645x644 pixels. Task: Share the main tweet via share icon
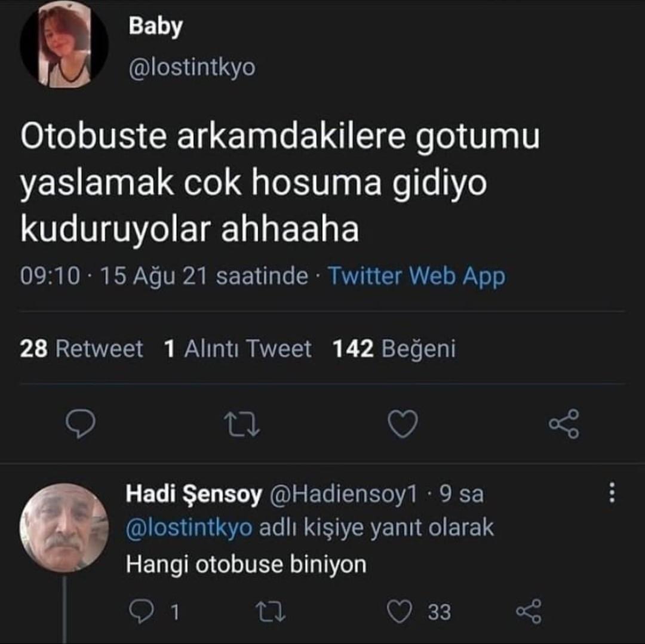point(564,424)
